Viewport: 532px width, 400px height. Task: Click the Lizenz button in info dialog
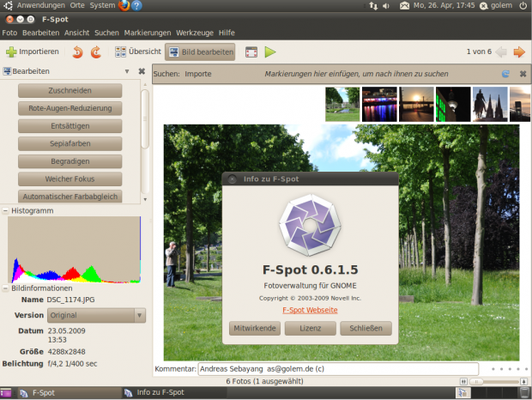tap(311, 329)
